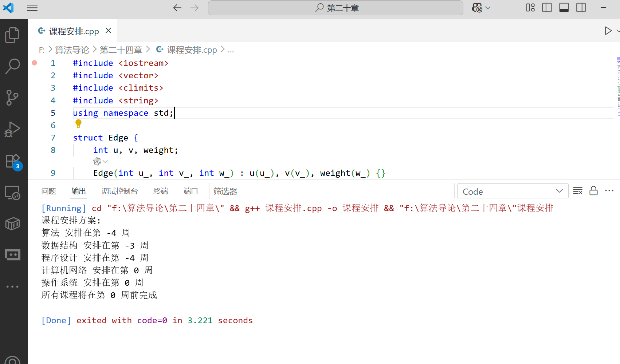Switch to the 问题 panel tab
The height and width of the screenshot is (364, 620).
(x=48, y=191)
